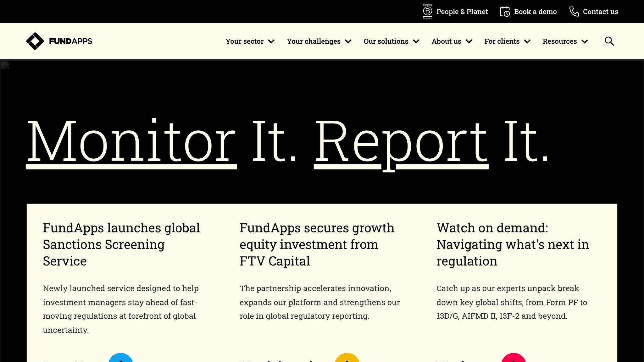Open the Our solutions menu chevron

(x=416, y=41)
